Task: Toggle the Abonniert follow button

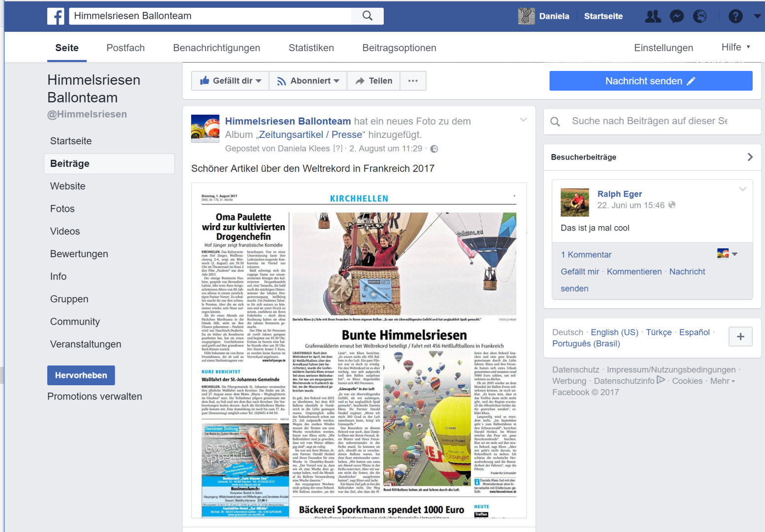Action: [x=308, y=81]
